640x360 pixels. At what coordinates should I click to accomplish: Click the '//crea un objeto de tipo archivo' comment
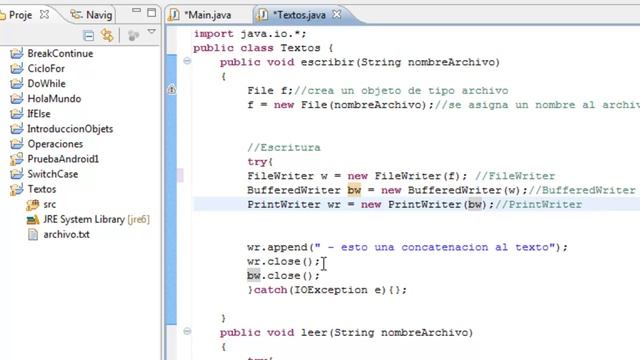(401, 91)
